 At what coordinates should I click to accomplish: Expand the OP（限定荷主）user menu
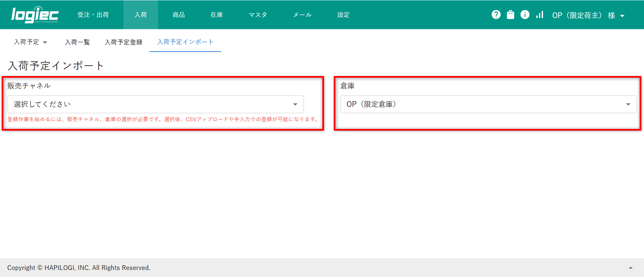(588, 15)
